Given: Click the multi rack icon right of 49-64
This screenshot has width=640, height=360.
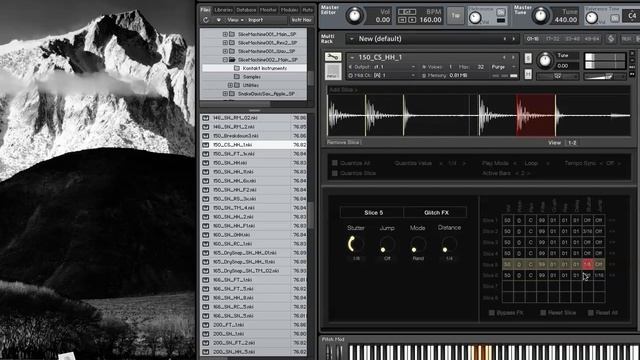Looking at the screenshot, I should (611, 39).
